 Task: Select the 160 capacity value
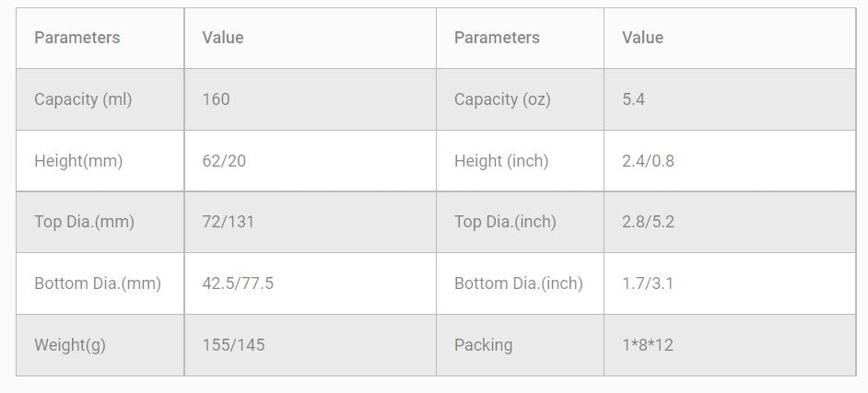[x=217, y=99]
